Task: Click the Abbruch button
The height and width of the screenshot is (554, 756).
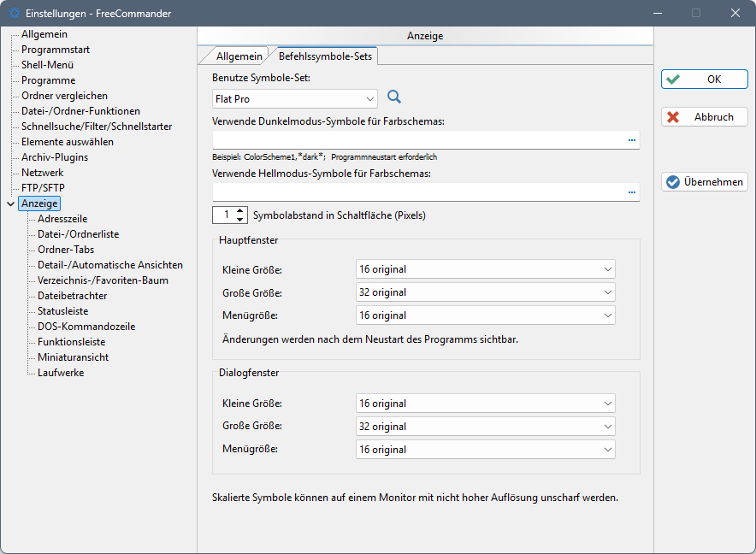Action: pos(704,117)
